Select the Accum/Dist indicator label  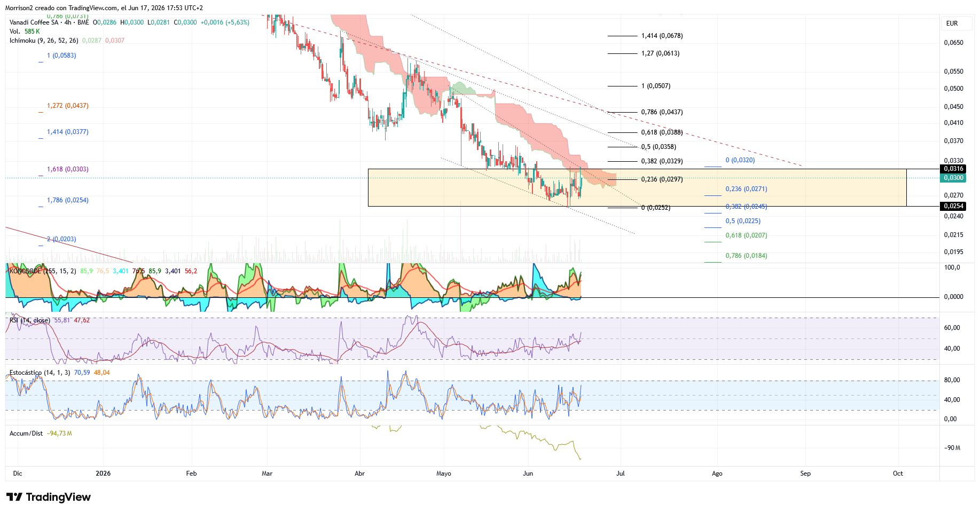point(26,433)
